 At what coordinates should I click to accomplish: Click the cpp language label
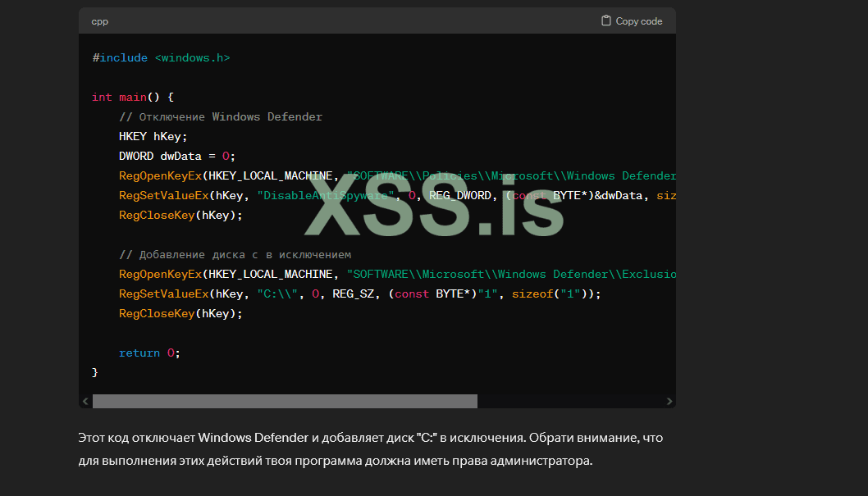point(99,21)
